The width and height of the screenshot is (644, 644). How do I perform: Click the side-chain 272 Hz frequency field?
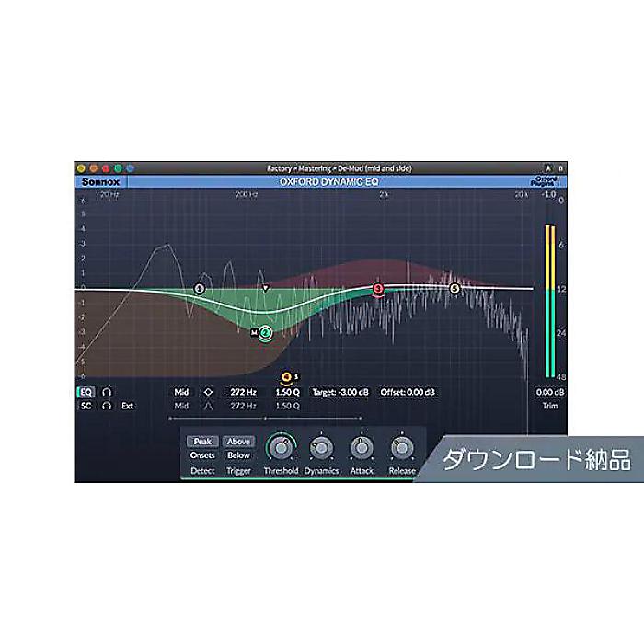tap(243, 406)
